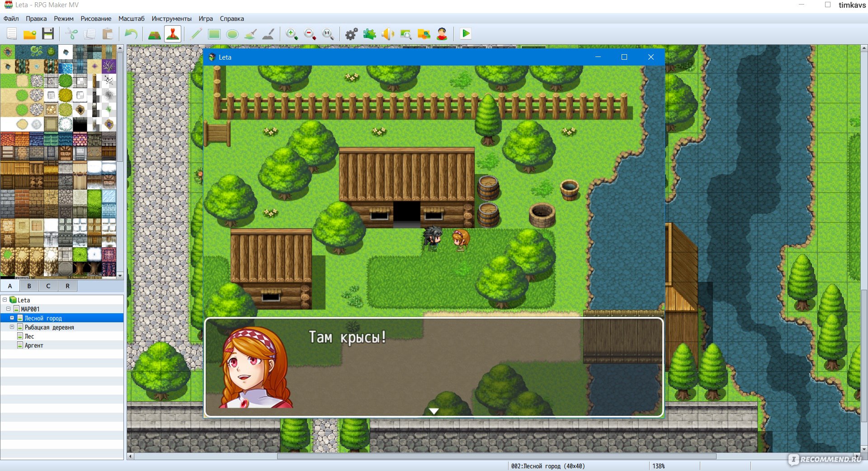868x471 pixels.
Task: Expand the Лесной город map node
Action: click(x=12, y=318)
